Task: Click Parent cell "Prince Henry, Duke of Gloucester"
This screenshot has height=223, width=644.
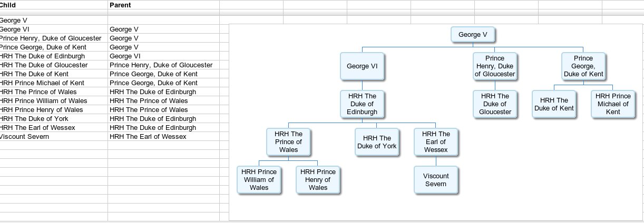Action: (x=163, y=65)
